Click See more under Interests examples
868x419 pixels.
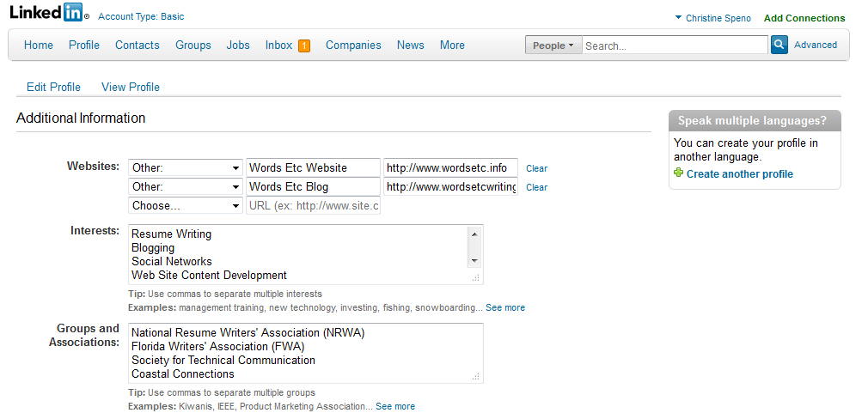504,307
